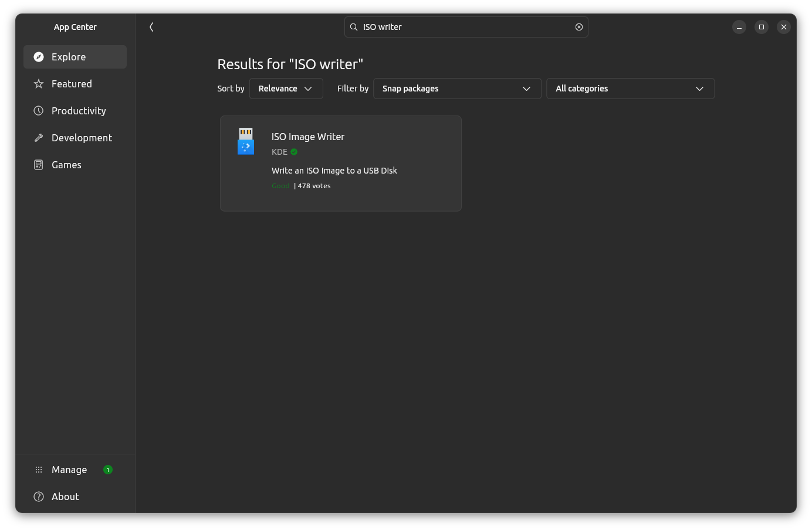This screenshot has width=812, height=530.
Task: Click the ISO Image Writer USB icon
Action: coord(246,141)
